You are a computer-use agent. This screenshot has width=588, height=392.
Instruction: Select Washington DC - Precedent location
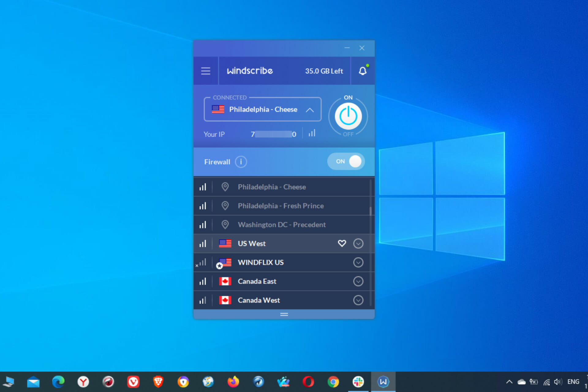(281, 225)
